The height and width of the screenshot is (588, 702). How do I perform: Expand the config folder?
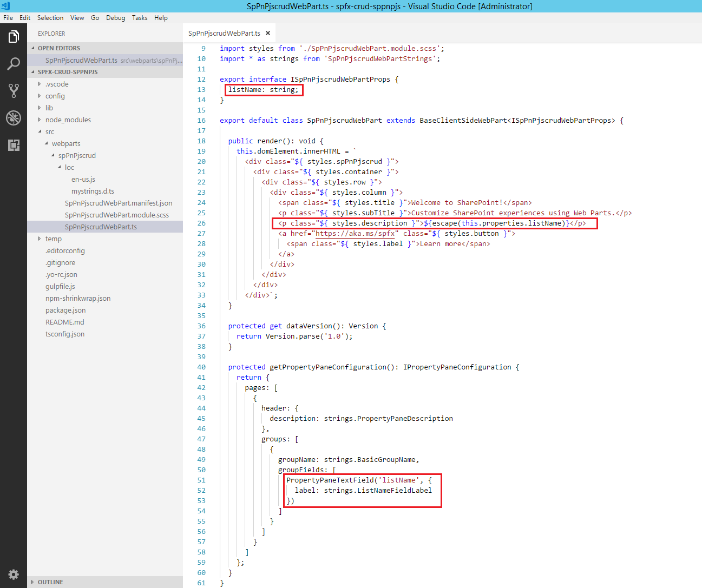pyautogui.click(x=55, y=96)
